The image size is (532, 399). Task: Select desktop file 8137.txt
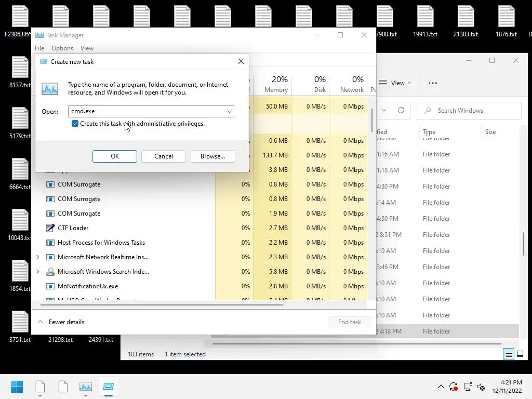[20, 72]
